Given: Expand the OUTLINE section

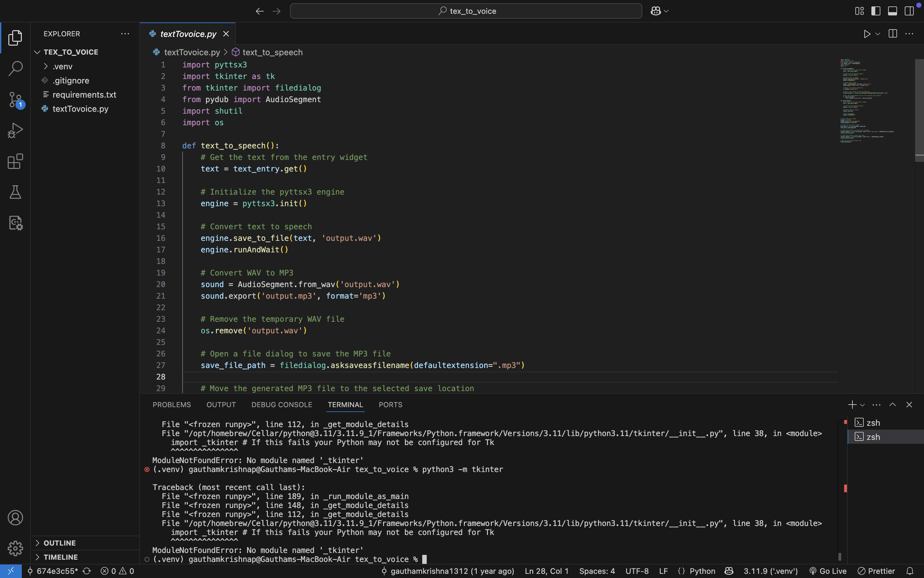Looking at the screenshot, I should click(x=60, y=543).
